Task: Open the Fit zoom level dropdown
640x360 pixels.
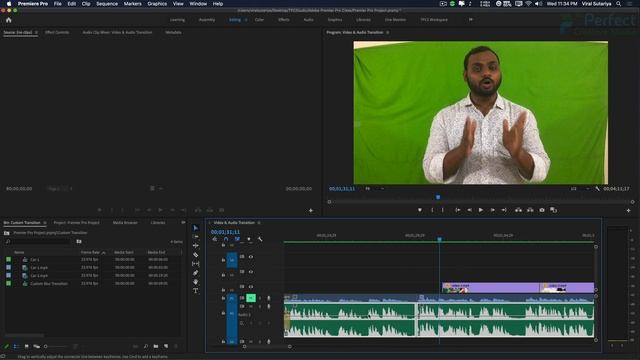Action: pos(374,189)
